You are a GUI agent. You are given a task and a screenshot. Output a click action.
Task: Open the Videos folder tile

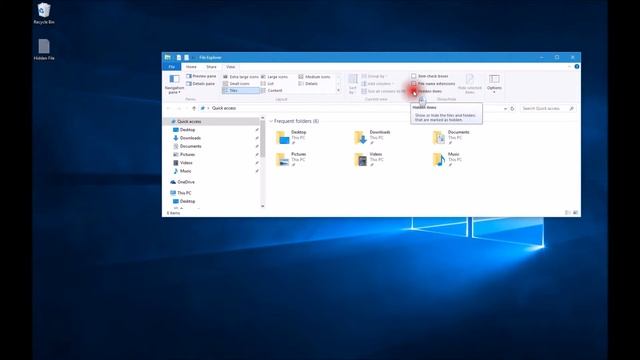[x=368, y=159]
